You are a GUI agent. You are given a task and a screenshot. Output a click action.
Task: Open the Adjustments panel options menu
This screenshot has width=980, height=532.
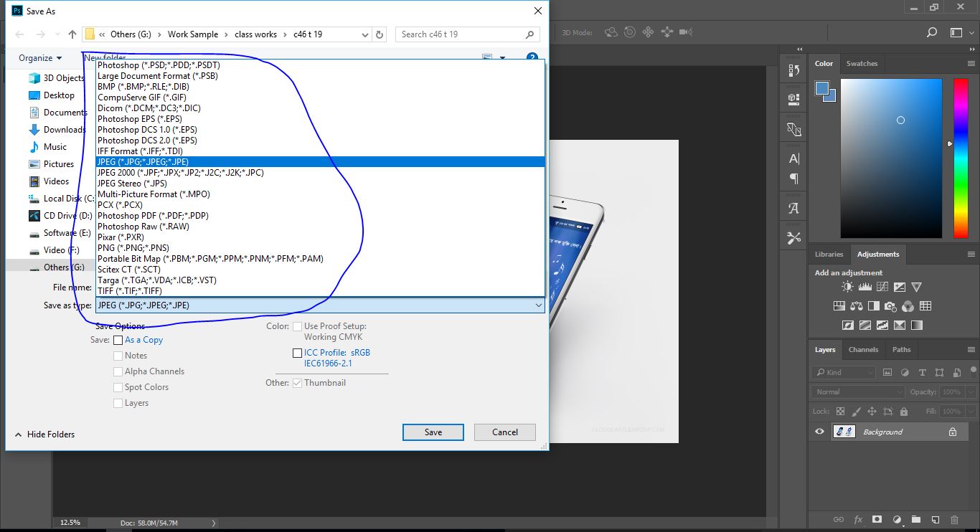(x=971, y=254)
